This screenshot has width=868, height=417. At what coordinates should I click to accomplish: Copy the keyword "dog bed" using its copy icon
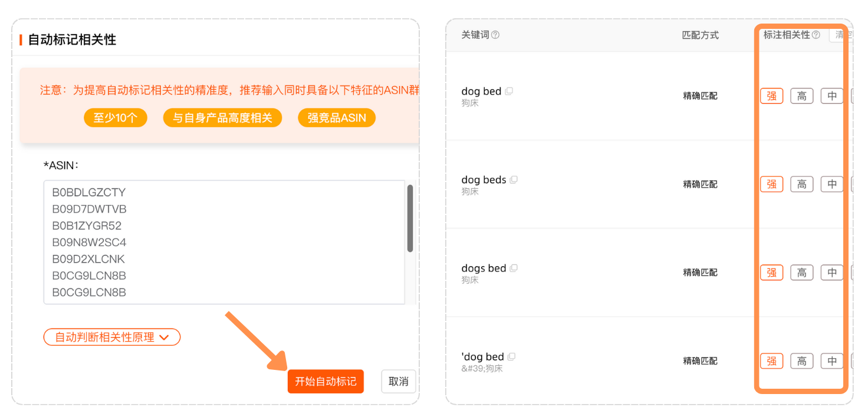(509, 91)
